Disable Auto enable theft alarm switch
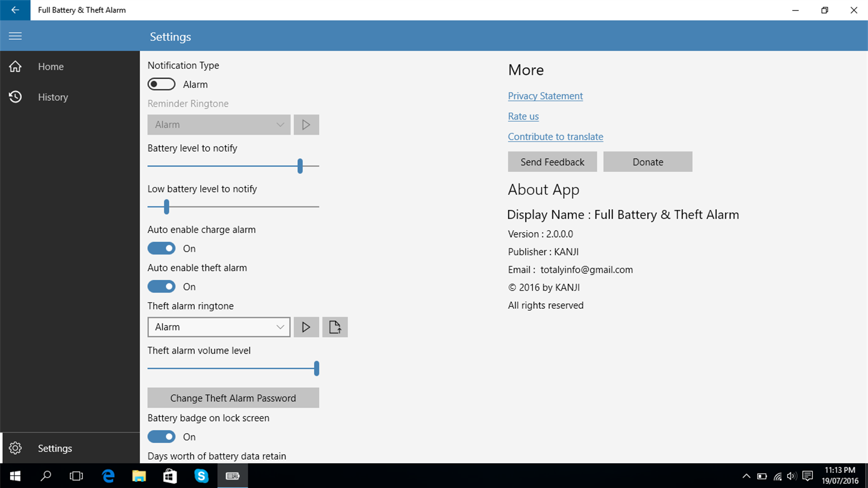 coord(162,287)
